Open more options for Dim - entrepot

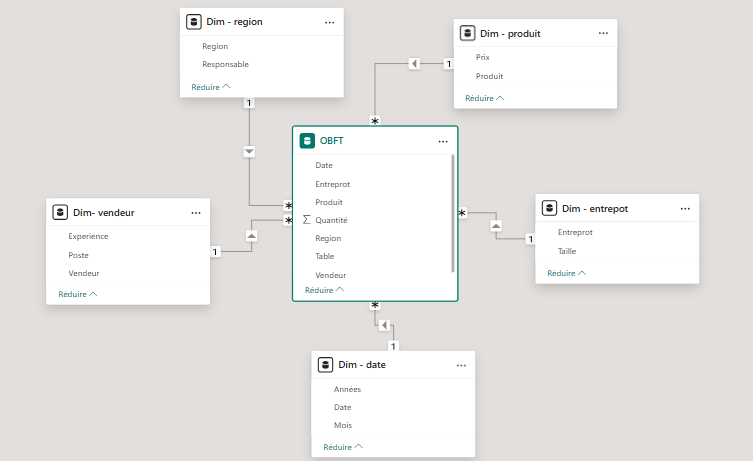[685, 208]
